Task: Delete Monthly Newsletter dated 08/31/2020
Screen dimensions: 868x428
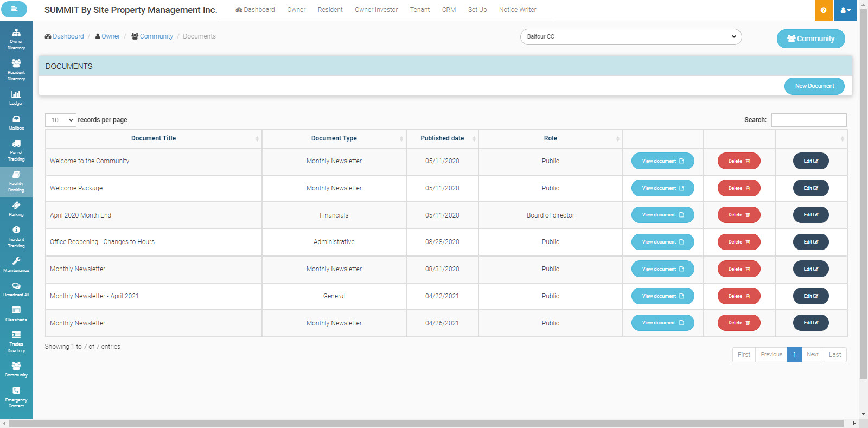Action: pos(739,269)
